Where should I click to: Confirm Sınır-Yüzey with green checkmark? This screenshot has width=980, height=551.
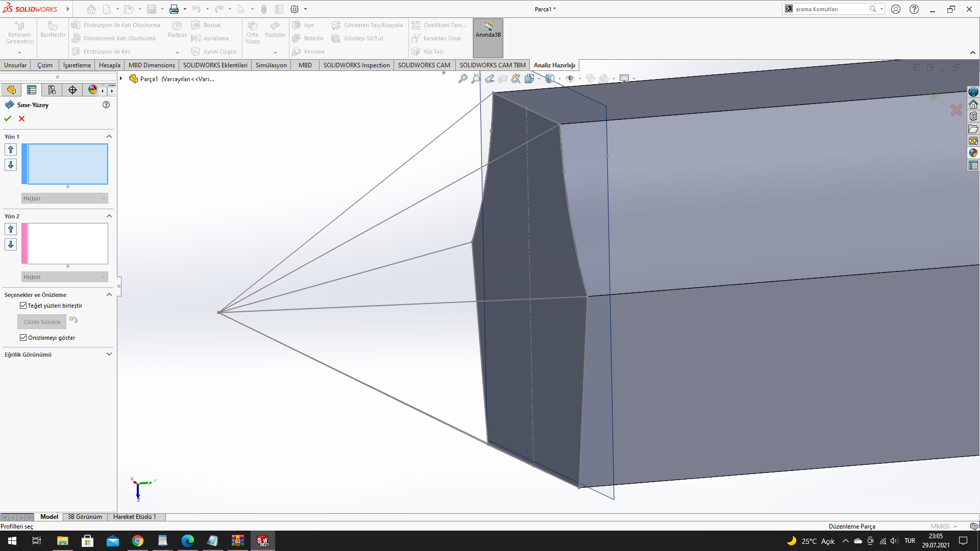tap(8, 118)
